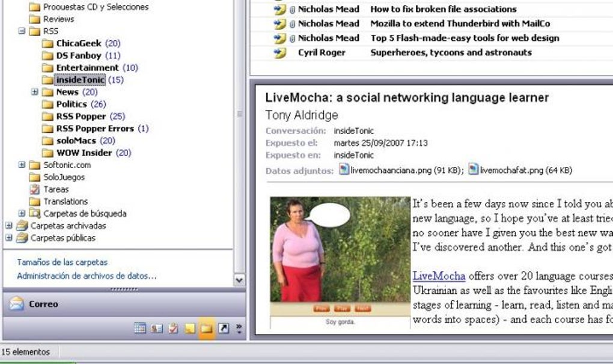This screenshot has height=364, width=613.
Task: Select the soloMacs folder
Action: (x=76, y=141)
